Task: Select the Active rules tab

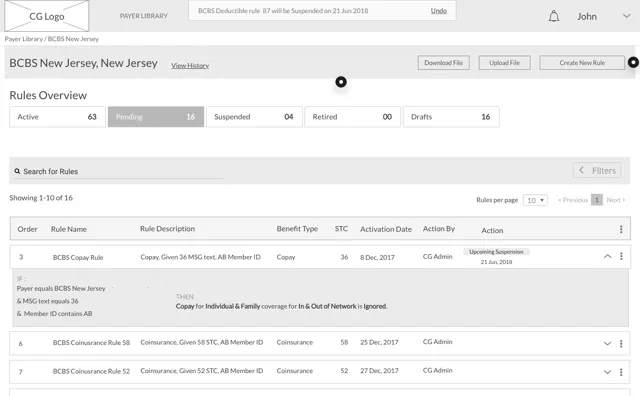Action: pyautogui.click(x=57, y=117)
